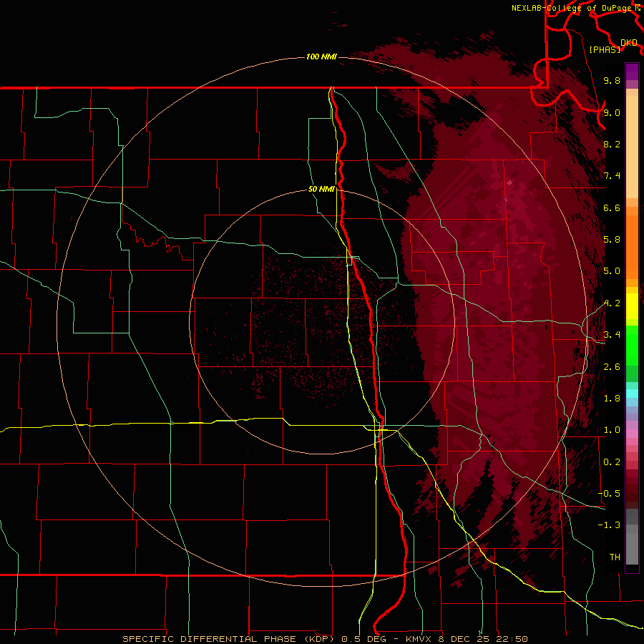Click the 5.8 scale value
Image resolution: width=644 pixels, height=644 pixels.
612,239
